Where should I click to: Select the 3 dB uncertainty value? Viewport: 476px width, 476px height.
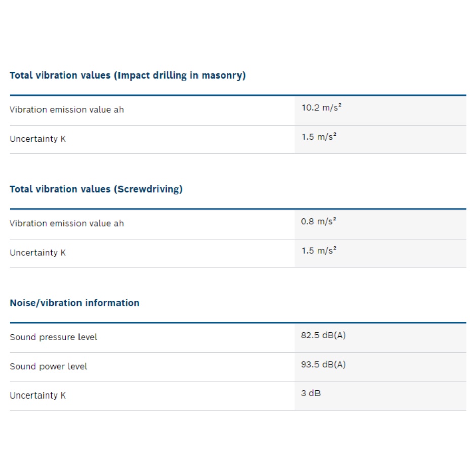tap(310, 393)
